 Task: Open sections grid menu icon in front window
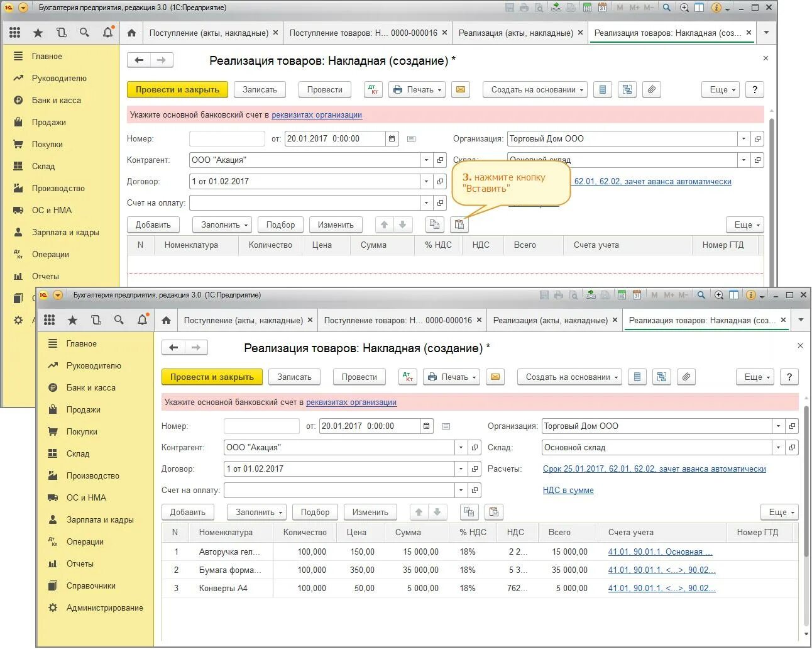click(x=50, y=320)
